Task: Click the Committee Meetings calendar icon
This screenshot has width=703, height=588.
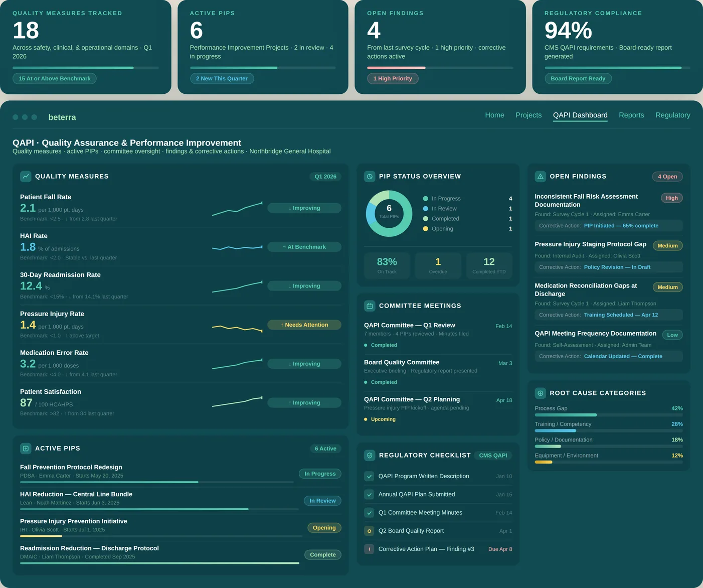Action: 370,306
